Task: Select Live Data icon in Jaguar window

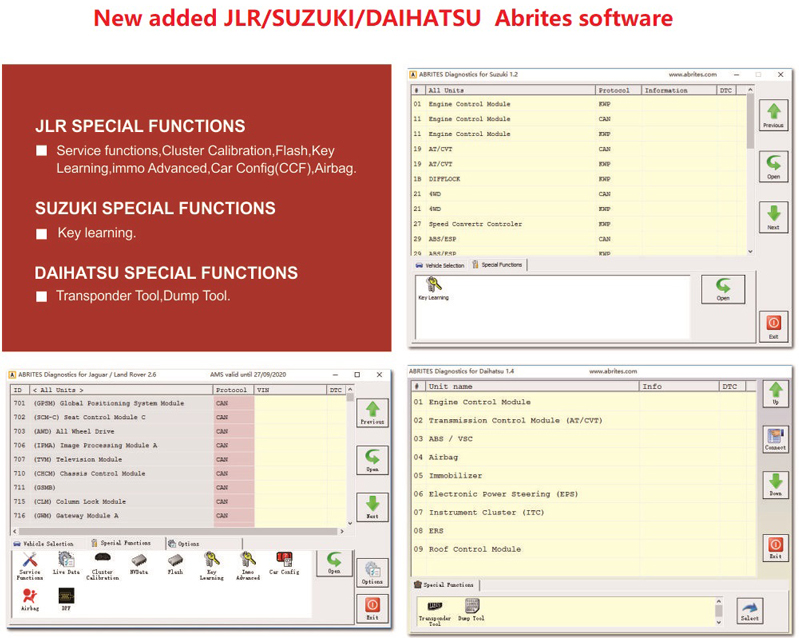Action: pos(66,564)
